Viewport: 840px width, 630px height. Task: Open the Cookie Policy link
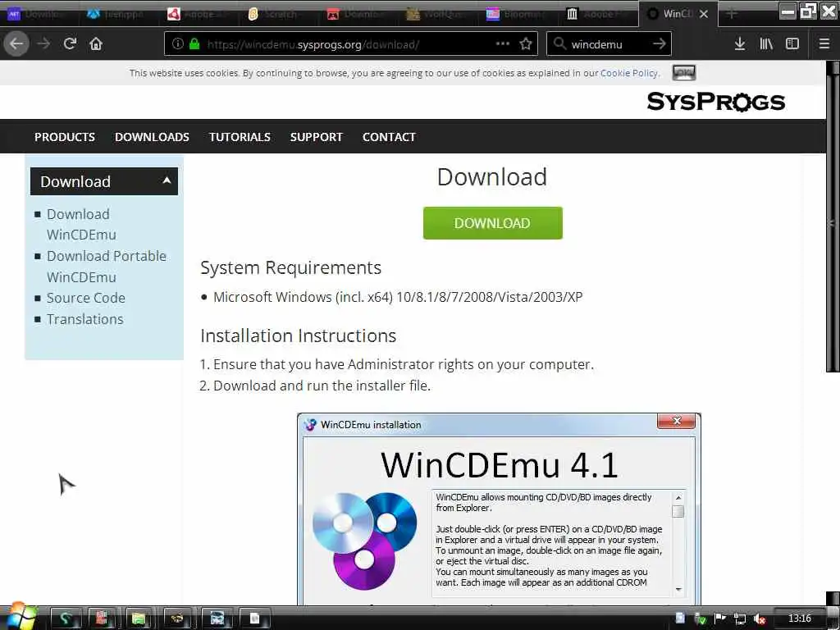click(x=629, y=73)
